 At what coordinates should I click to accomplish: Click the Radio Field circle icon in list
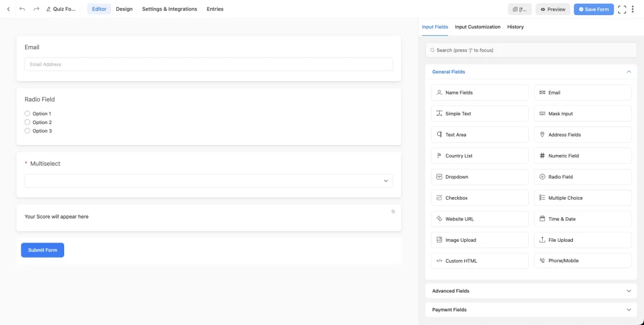[x=542, y=177]
